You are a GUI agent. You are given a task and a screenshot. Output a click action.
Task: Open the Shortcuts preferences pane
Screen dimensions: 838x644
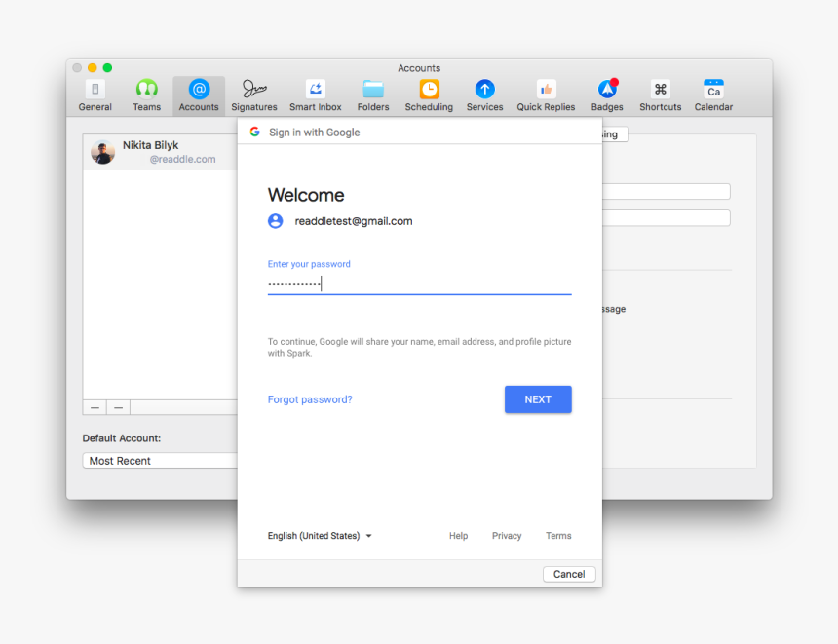tap(661, 95)
